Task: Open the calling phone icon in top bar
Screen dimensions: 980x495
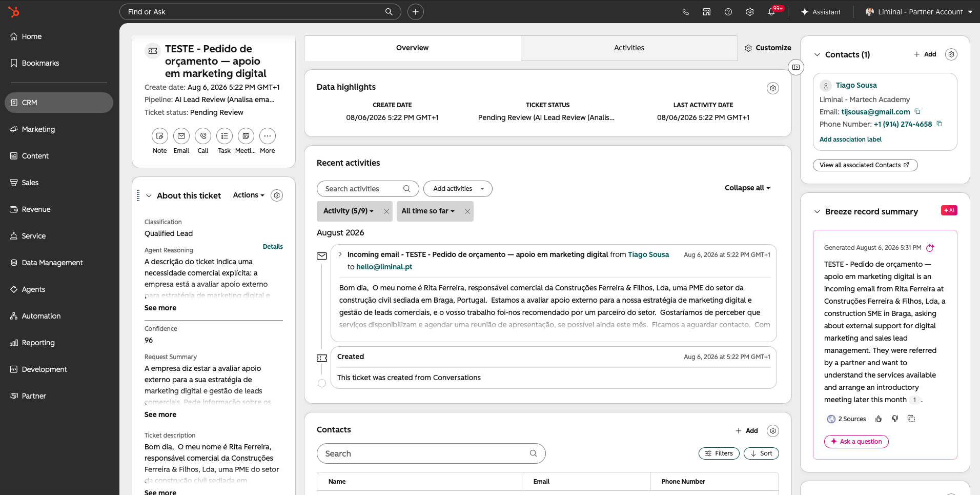Action: [x=685, y=12]
